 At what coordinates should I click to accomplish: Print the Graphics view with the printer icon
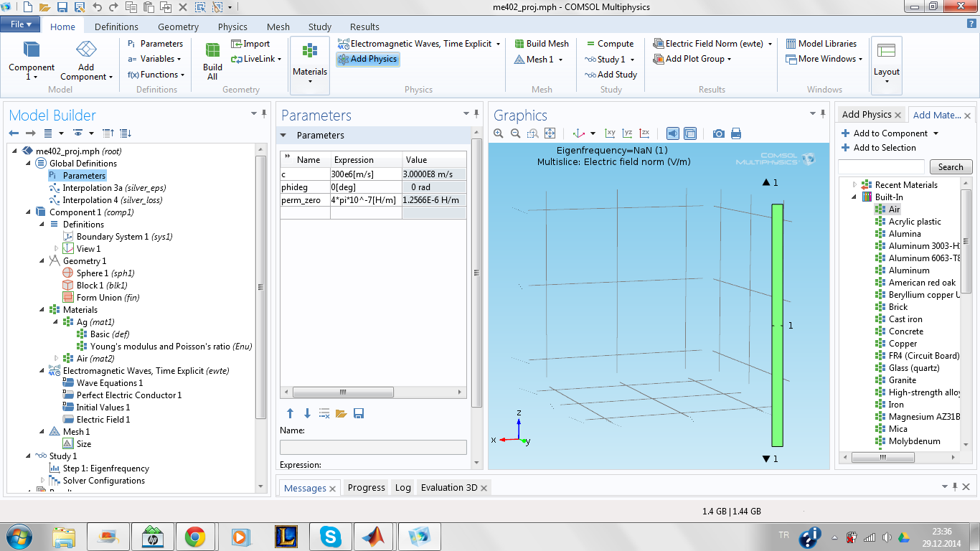coord(735,133)
